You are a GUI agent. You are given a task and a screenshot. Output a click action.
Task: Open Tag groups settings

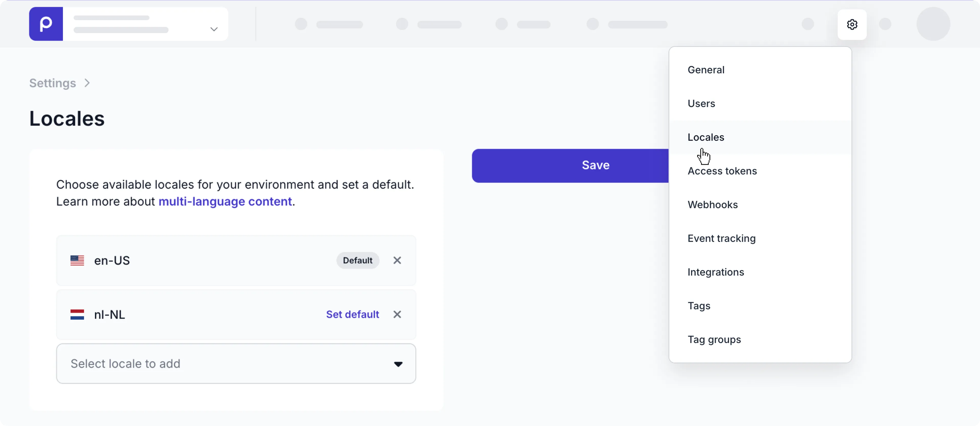(x=714, y=340)
